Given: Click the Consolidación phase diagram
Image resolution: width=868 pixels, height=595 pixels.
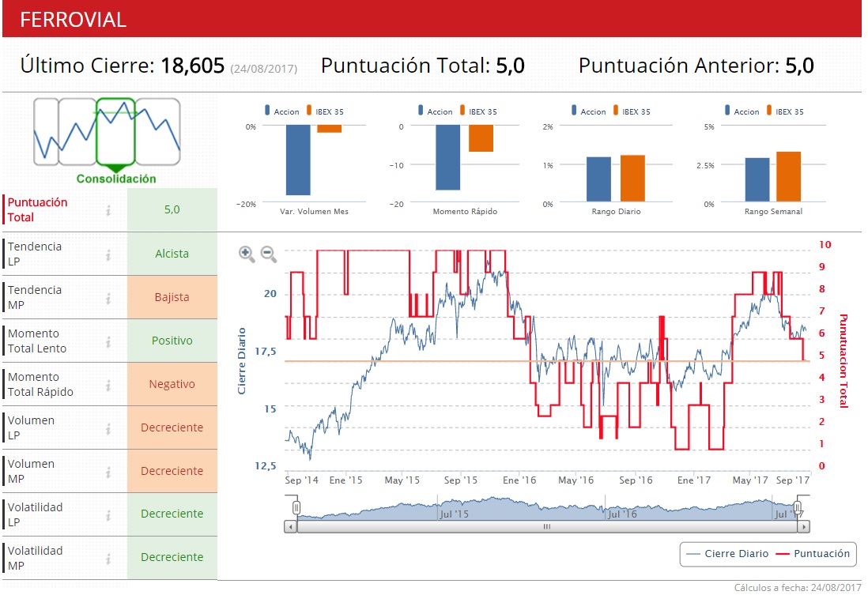Looking at the screenshot, I should pyautogui.click(x=108, y=141).
